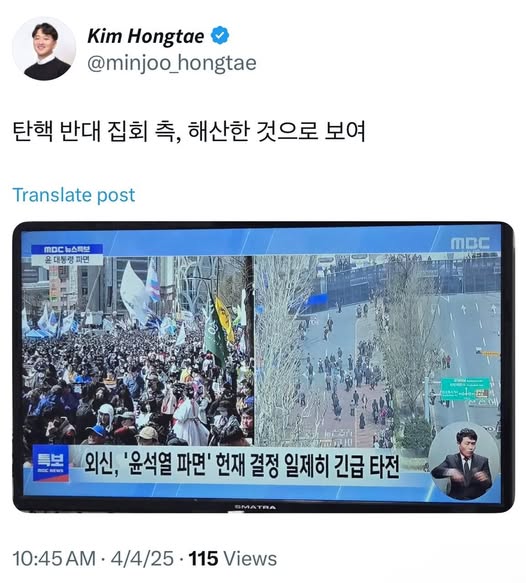Open Kim Hongtae's profile avatar

coord(44,49)
